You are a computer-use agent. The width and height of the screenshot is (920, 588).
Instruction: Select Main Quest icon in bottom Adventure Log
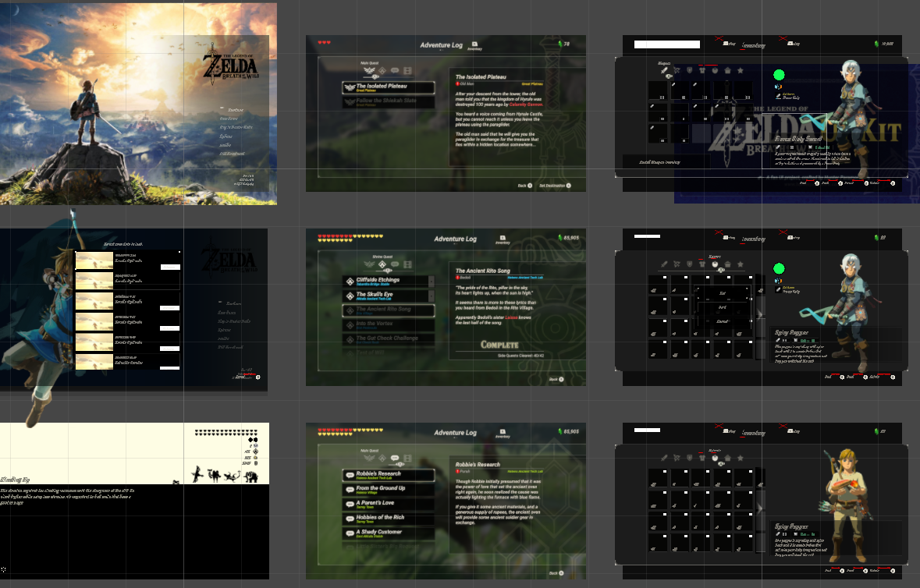click(369, 458)
